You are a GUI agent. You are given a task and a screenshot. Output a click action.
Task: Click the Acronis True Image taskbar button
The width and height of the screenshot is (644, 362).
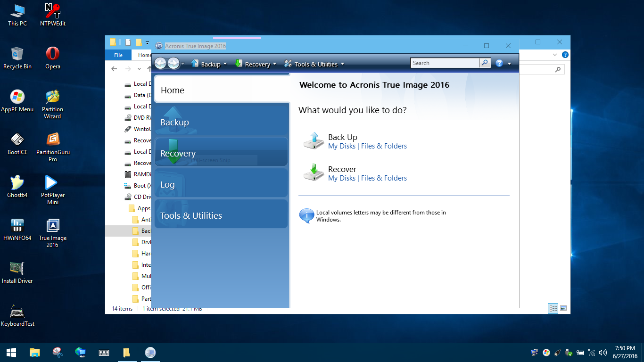point(150,353)
